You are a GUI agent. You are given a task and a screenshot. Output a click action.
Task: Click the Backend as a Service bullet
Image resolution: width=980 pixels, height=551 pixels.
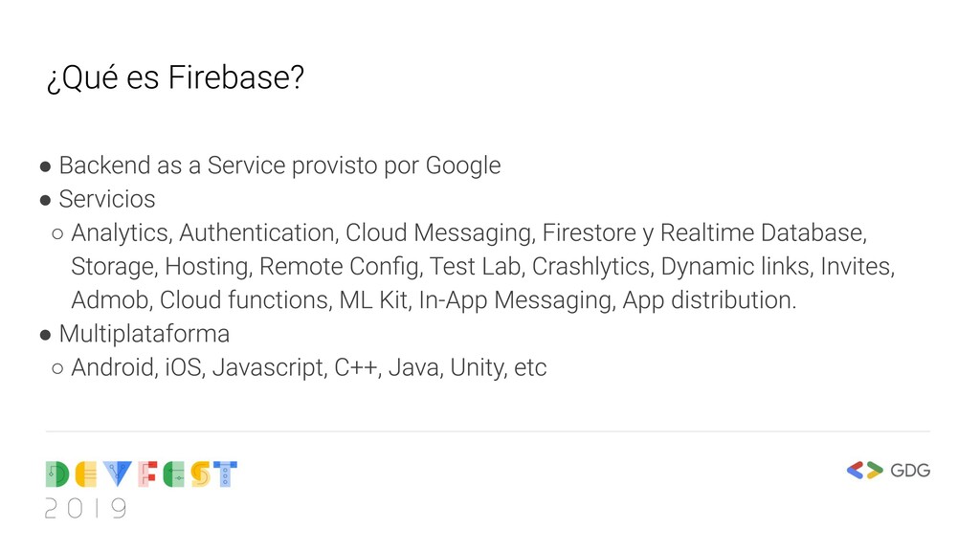[278, 165]
